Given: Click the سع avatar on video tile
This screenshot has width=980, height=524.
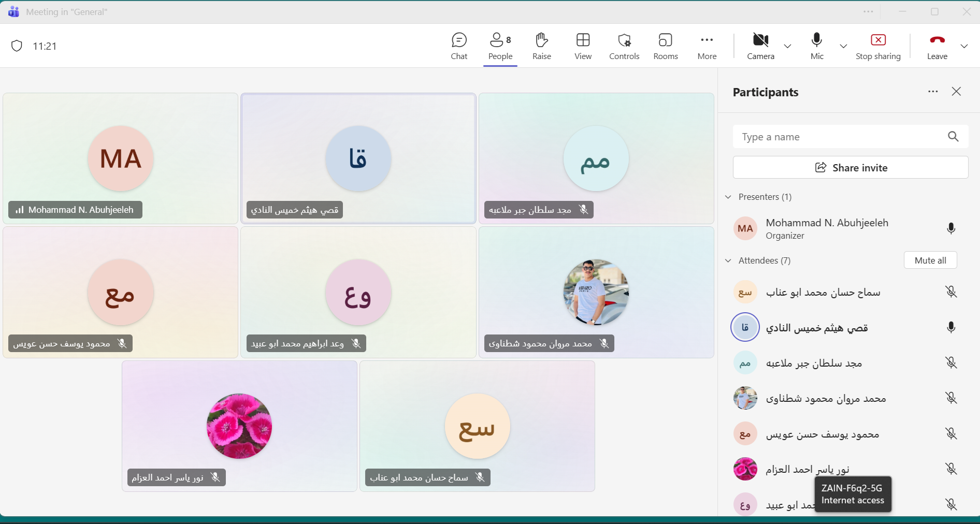Looking at the screenshot, I should click(477, 426).
